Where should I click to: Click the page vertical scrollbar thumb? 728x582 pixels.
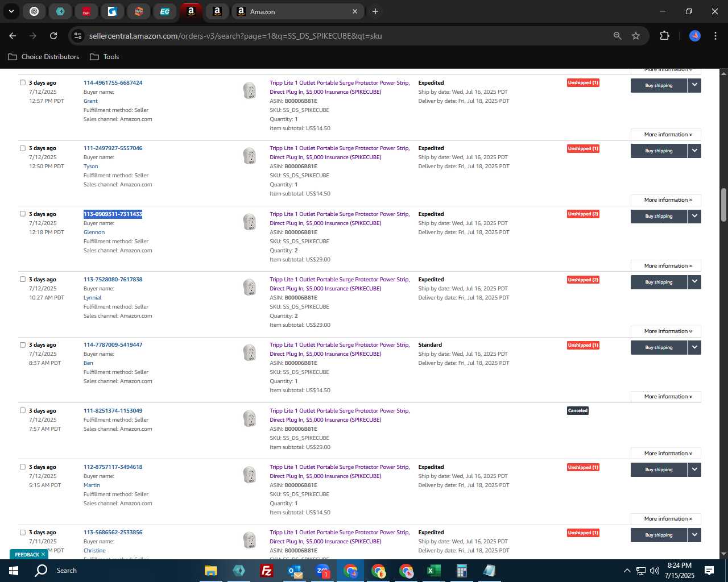click(x=723, y=205)
